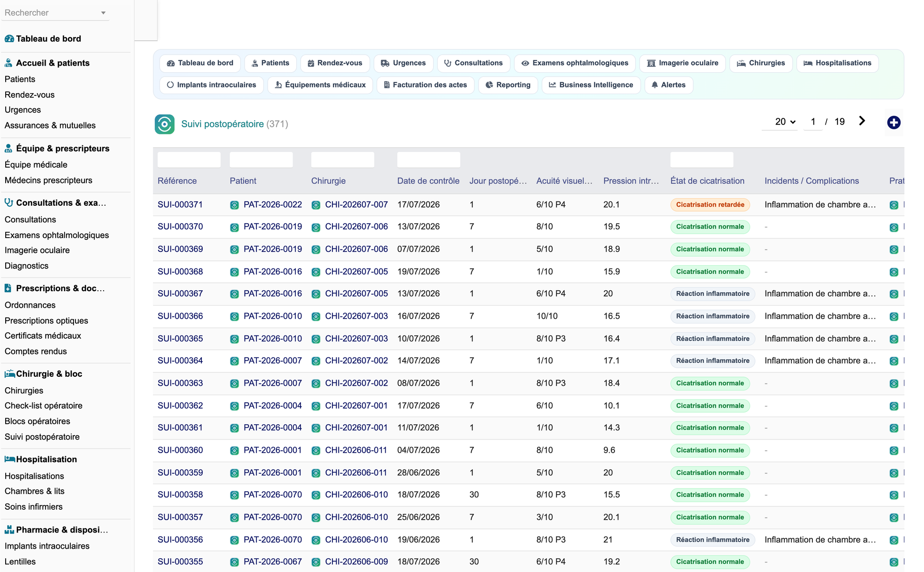
Task: Click calendar icon on Rendez-vous tab
Action: (311, 63)
